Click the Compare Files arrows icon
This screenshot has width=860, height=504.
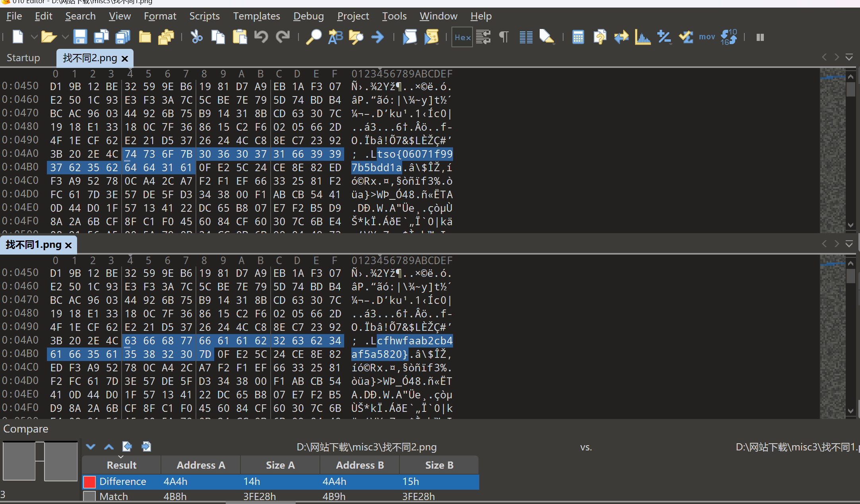(x=621, y=37)
